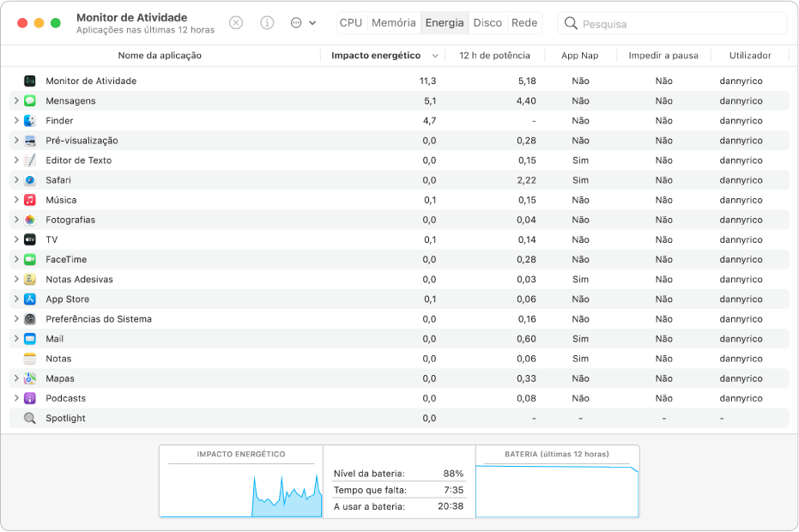
Task: Click the Mail envelope icon
Action: 30,339
